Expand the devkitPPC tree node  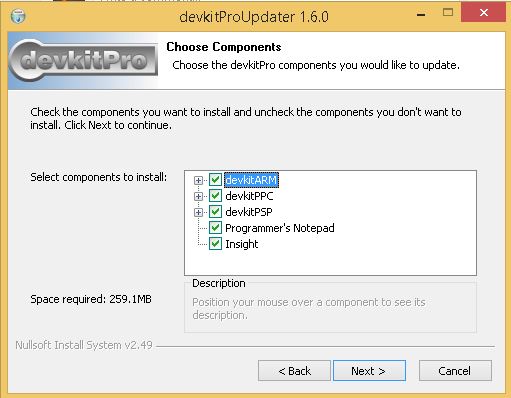[x=198, y=196]
